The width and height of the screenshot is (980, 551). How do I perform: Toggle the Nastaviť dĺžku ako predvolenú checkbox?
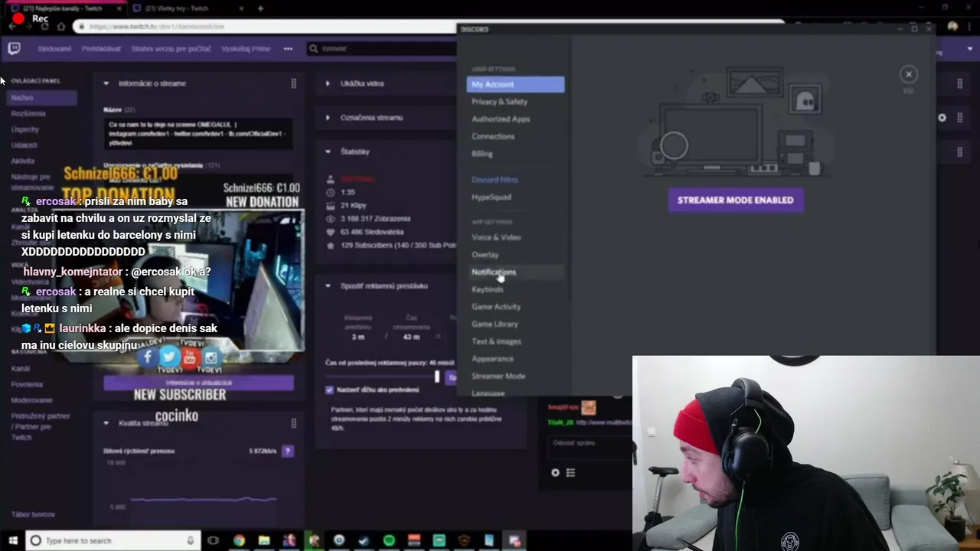[x=330, y=390]
